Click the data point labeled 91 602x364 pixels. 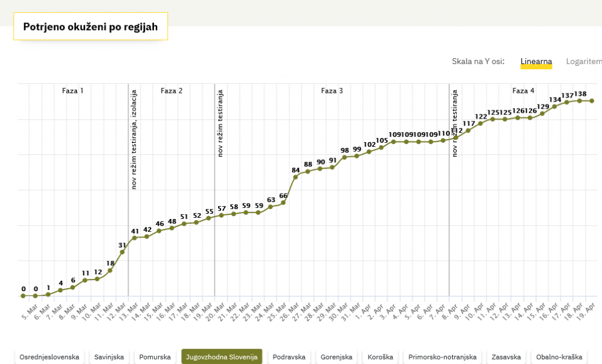pos(332,167)
